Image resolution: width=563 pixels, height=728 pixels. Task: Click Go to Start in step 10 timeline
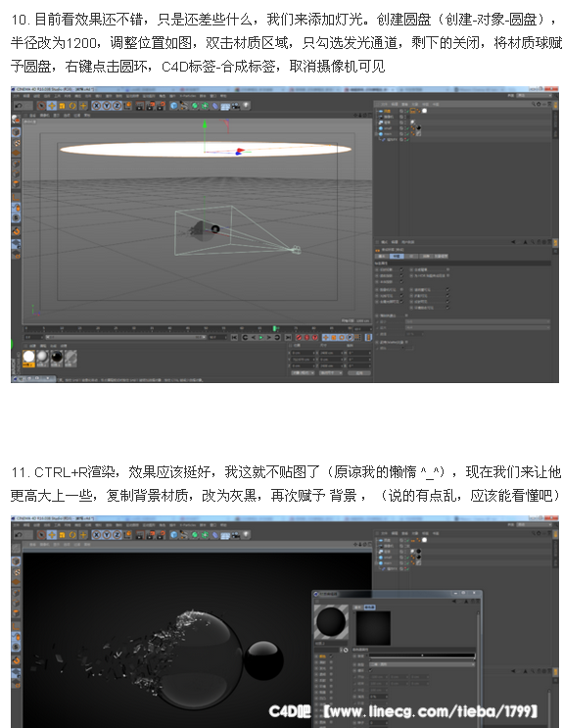click(234, 337)
